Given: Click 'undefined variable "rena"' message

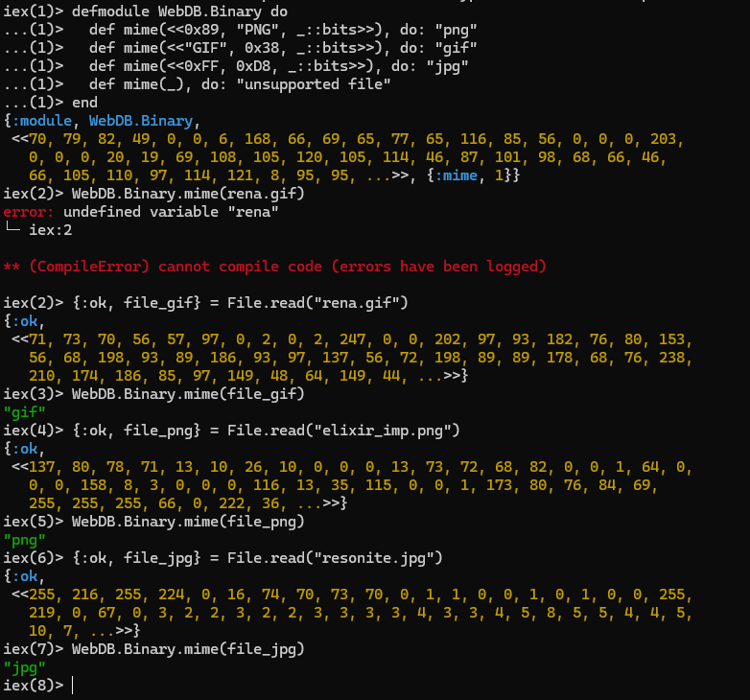Looking at the screenshot, I should point(171,211).
